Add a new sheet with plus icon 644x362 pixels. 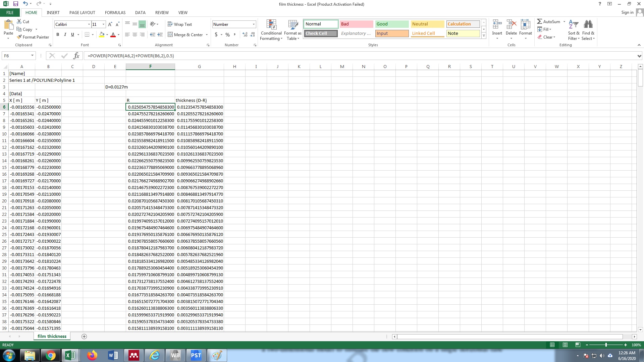tap(84, 336)
